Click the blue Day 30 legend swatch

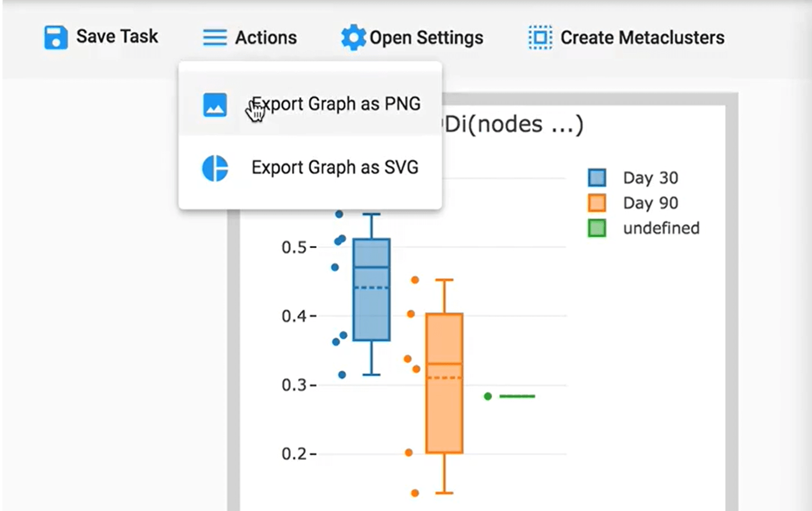click(x=597, y=178)
